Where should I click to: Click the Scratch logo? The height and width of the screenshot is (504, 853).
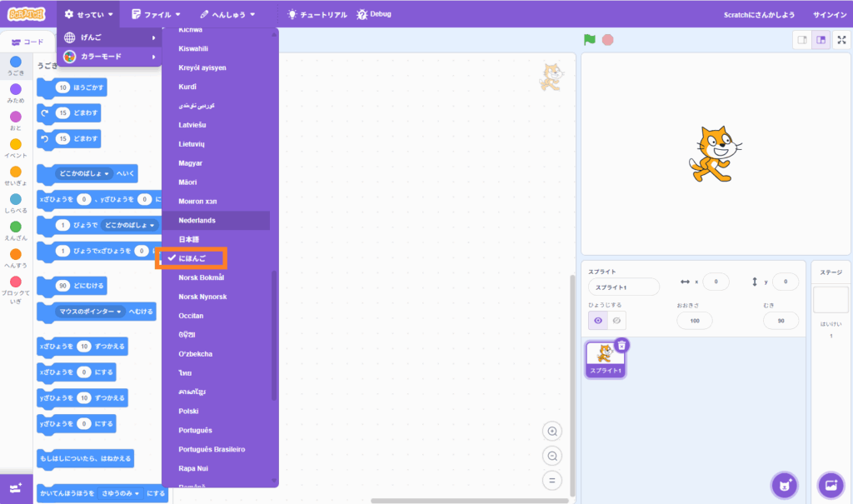(x=26, y=14)
